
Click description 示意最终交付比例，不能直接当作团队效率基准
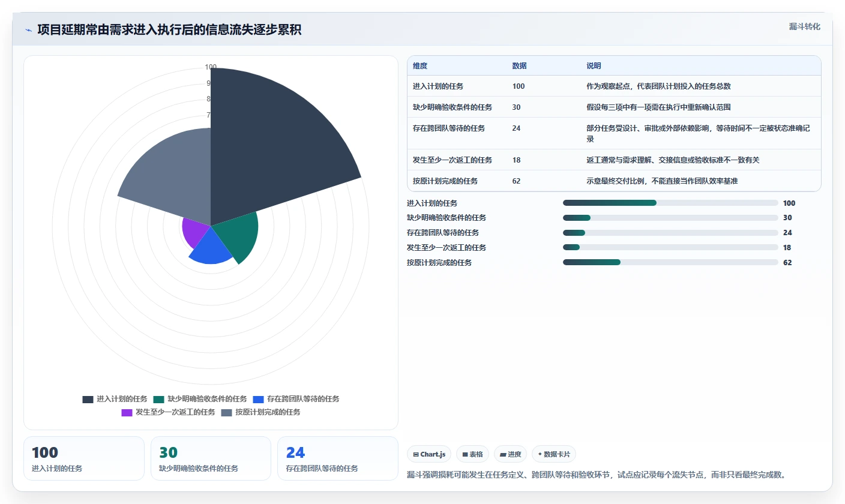coord(662,181)
